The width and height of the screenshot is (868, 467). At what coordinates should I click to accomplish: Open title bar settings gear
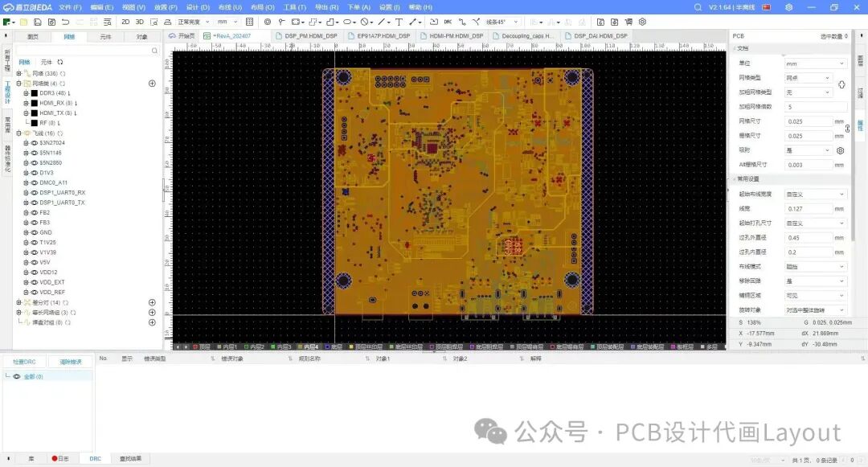coord(789,7)
